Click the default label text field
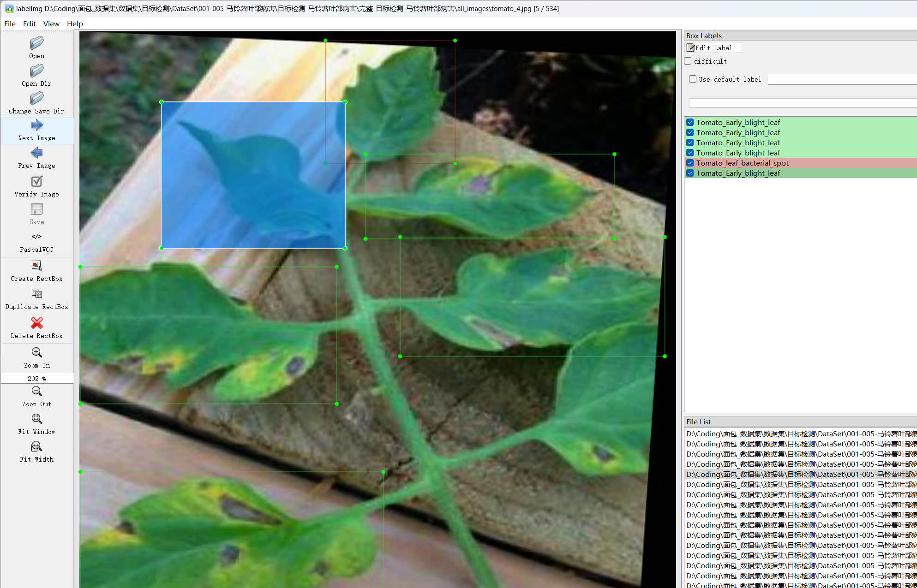The image size is (917, 588). [x=842, y=79]
